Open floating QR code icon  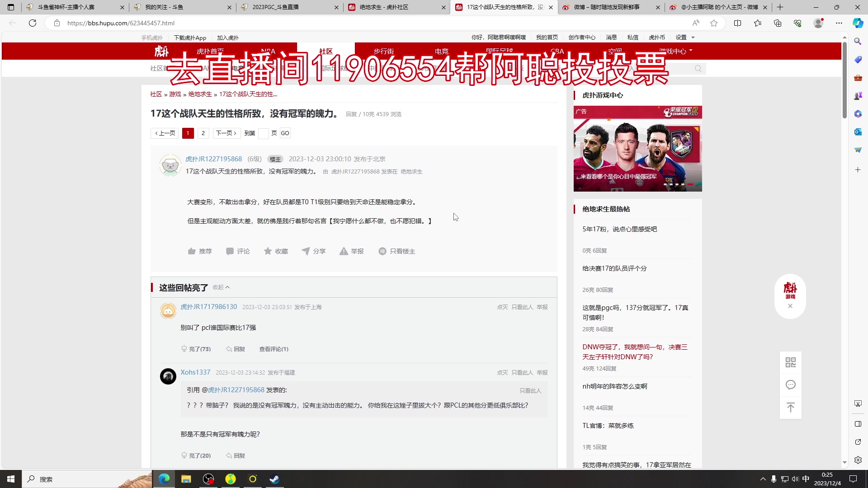click(x=790, y=362)
